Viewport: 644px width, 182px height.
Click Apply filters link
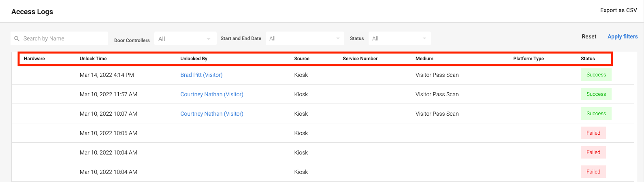tap(623, 37)
